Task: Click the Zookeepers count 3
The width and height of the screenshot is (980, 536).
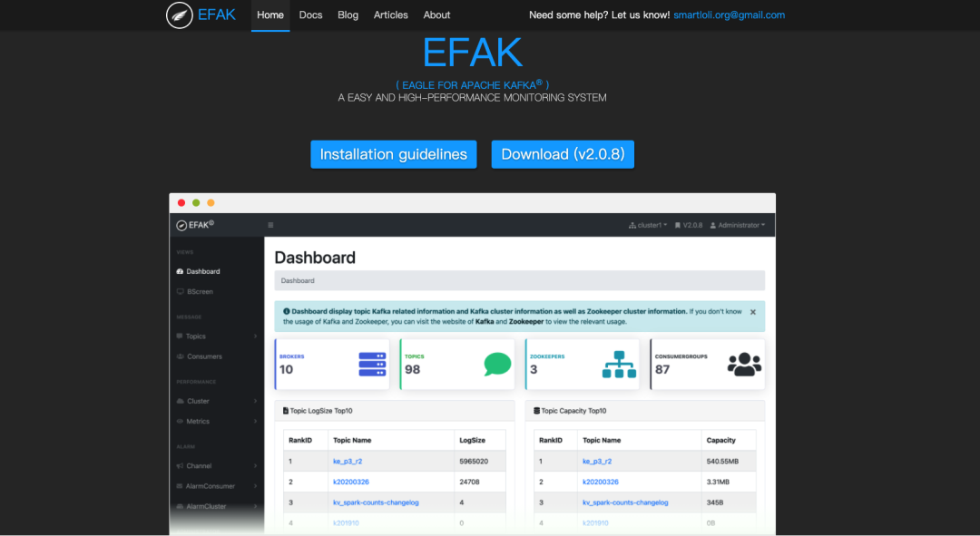Action: (x=534, y=370)
